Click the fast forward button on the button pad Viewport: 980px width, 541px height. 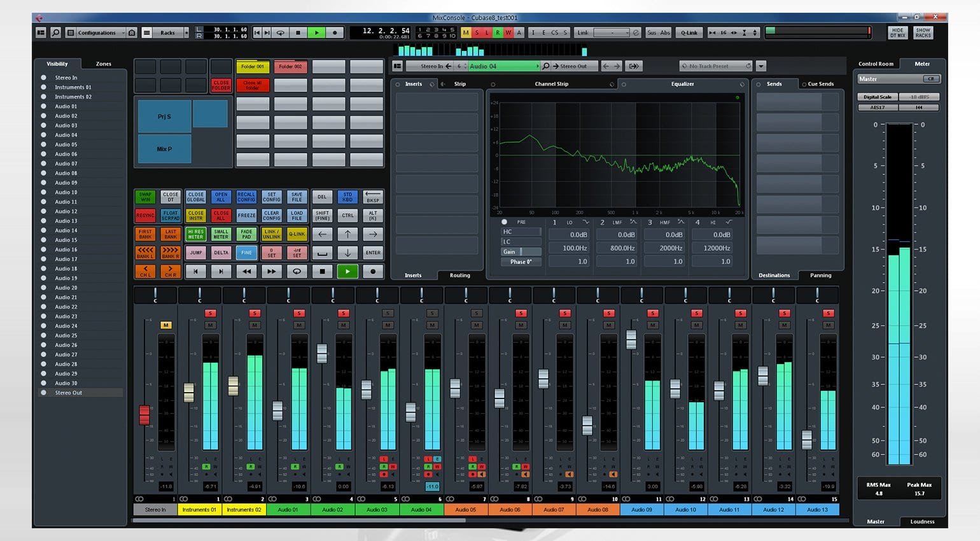(271, 271)
